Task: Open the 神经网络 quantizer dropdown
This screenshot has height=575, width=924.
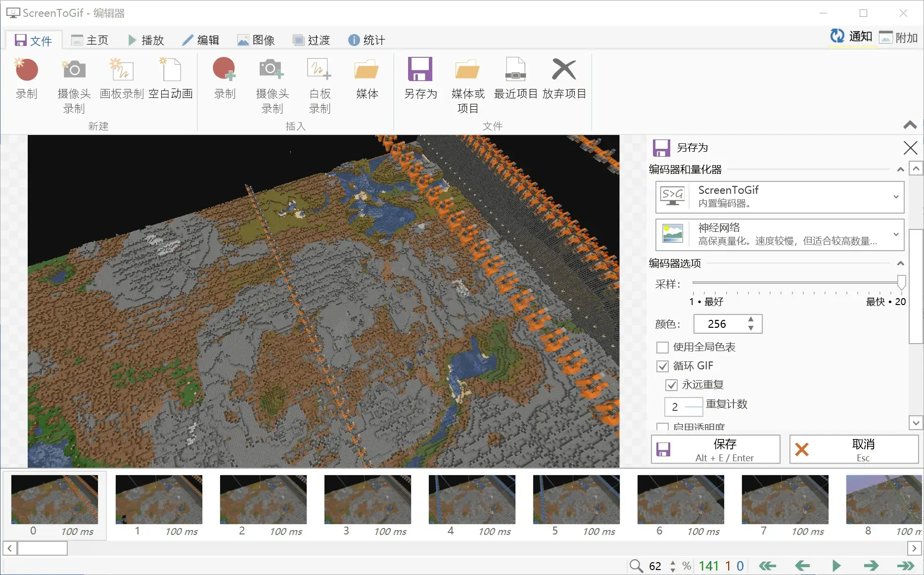Action: coord(780,234)
